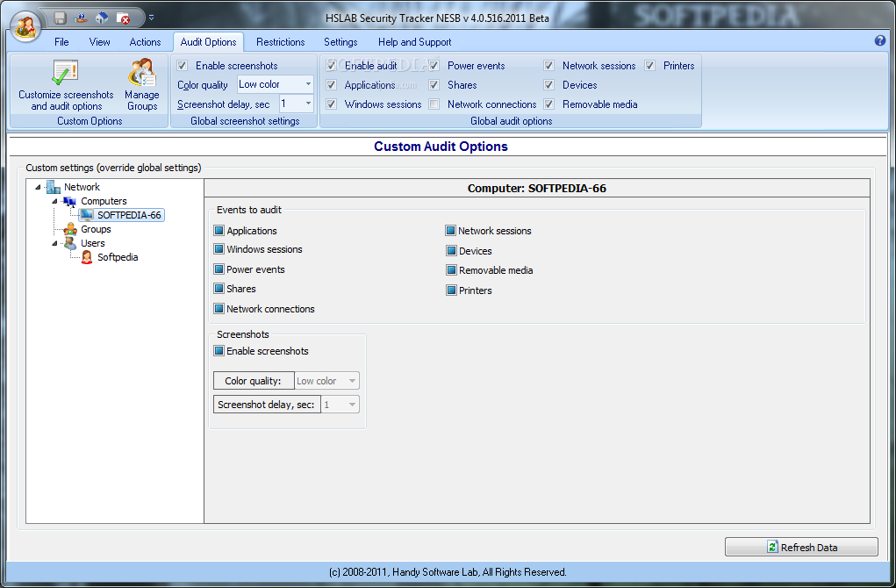
Task: Click the Custom Options group label
Action: 90,121
